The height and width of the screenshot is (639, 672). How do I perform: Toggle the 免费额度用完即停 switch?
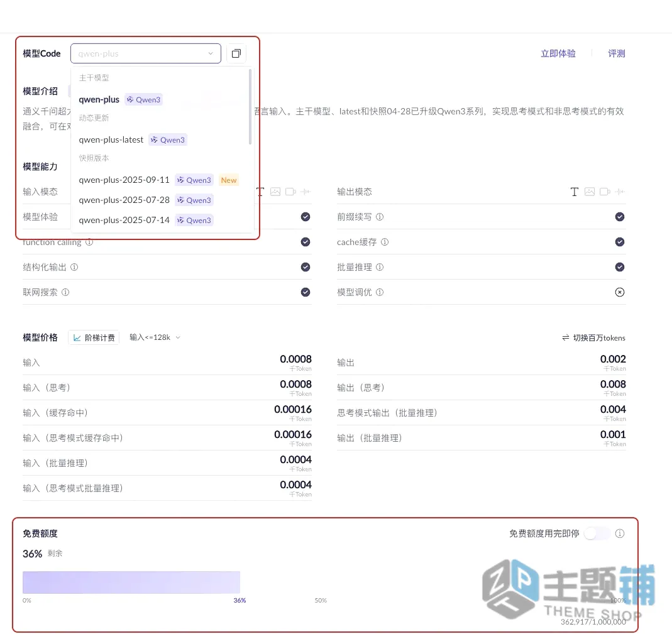coord(598,533)
